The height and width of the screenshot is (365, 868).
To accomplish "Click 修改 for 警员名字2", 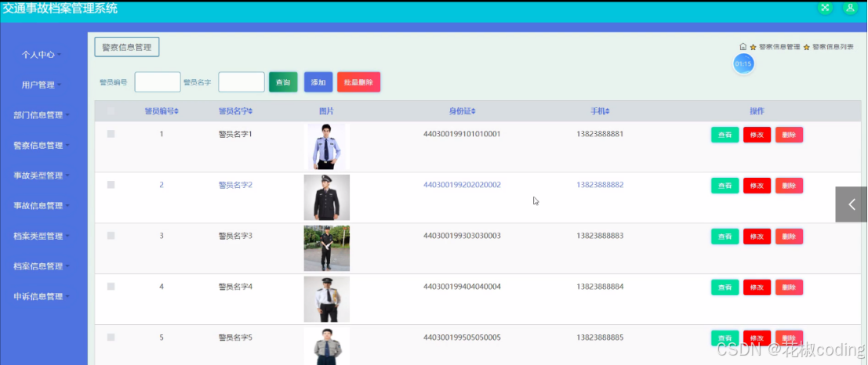I will 757,186.
